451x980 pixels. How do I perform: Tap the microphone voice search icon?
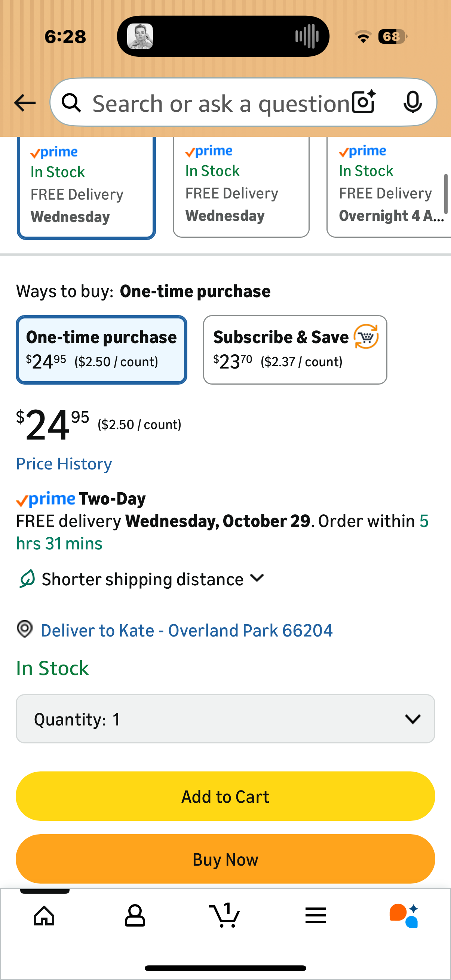tap(412, 102)
